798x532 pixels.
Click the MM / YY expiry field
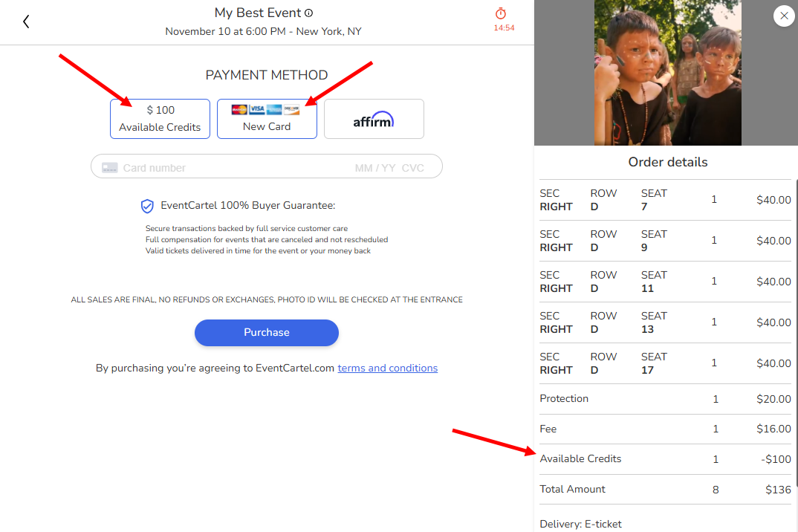pyautogui.click(x=374, y=168)
